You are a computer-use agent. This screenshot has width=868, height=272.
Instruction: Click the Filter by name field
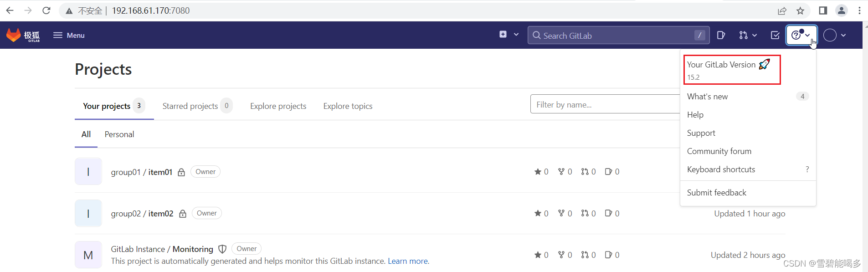(x=605, y=104)
